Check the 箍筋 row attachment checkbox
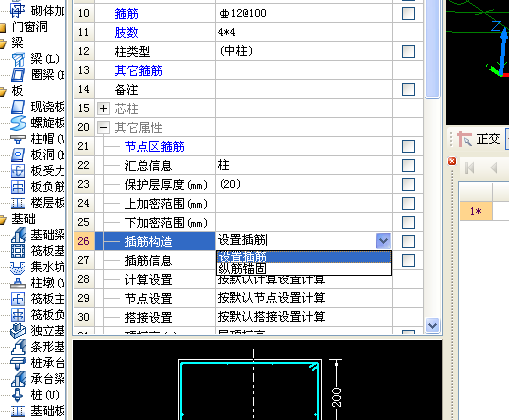Viewport: 509px width, 420px height. coord(408,14)
